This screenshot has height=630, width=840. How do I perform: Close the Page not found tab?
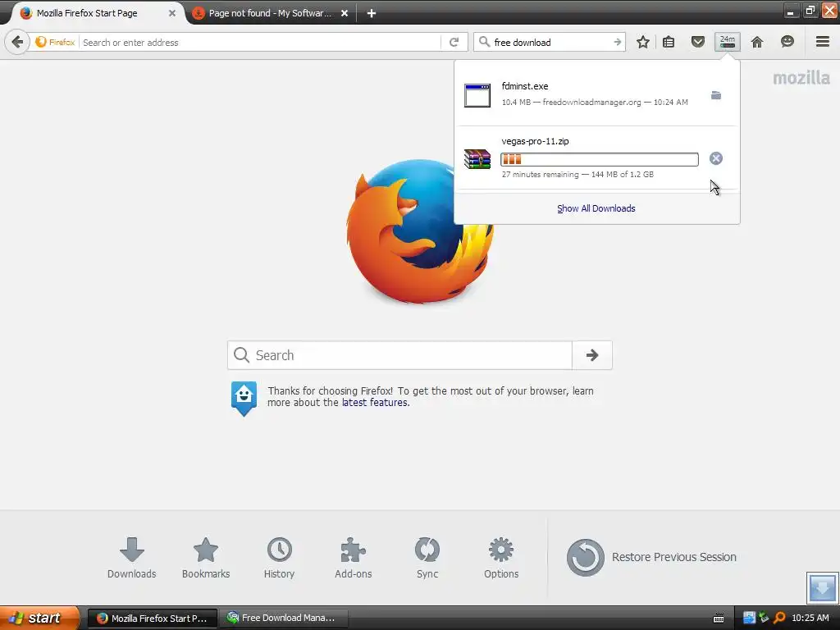(345, 13)
